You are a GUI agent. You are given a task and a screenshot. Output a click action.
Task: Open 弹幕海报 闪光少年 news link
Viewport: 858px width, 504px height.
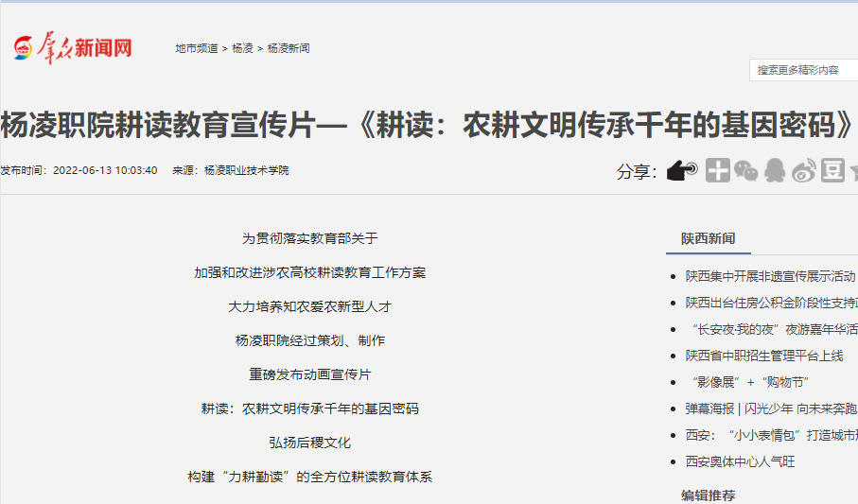pos(771,408)
